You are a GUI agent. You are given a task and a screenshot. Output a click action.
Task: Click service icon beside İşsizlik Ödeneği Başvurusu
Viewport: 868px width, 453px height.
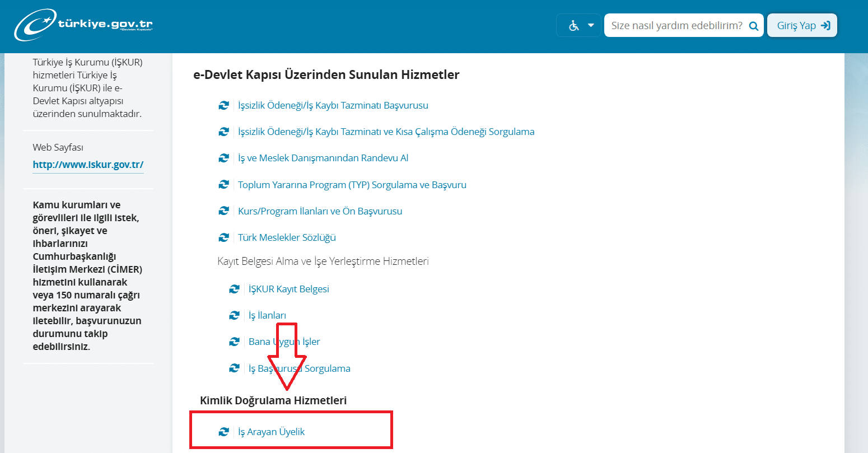pos(224,105)
